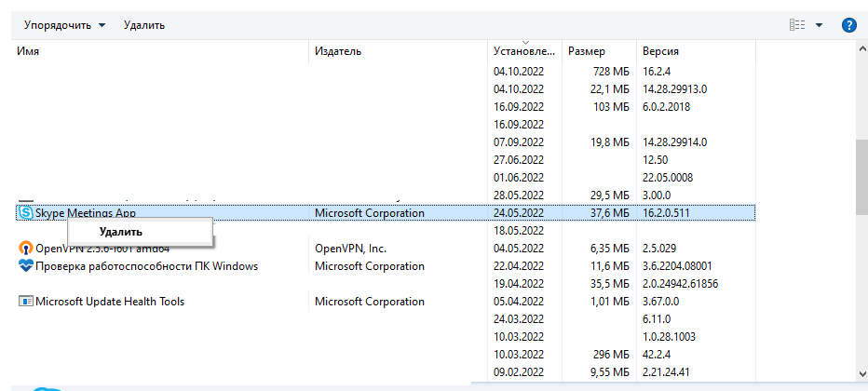
Task: Click Microsoft Corporation in the Skype row
Action: point(369,213)
